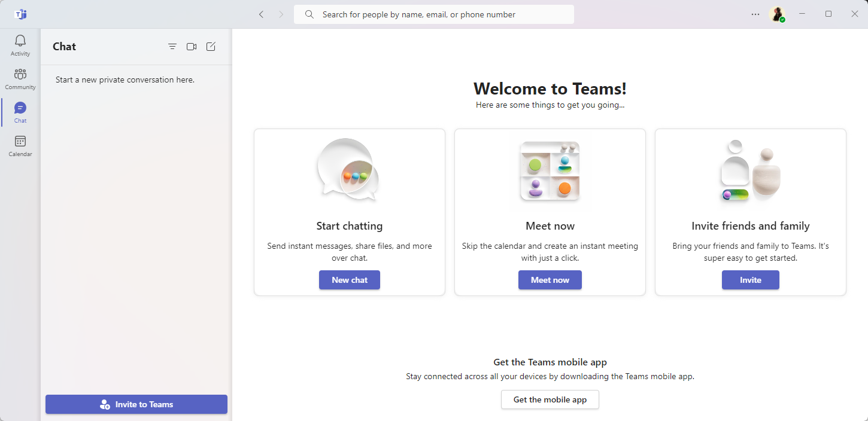Close the Teams window
The height and width of the screenshot is (421, 868).
tap(855, 14)
